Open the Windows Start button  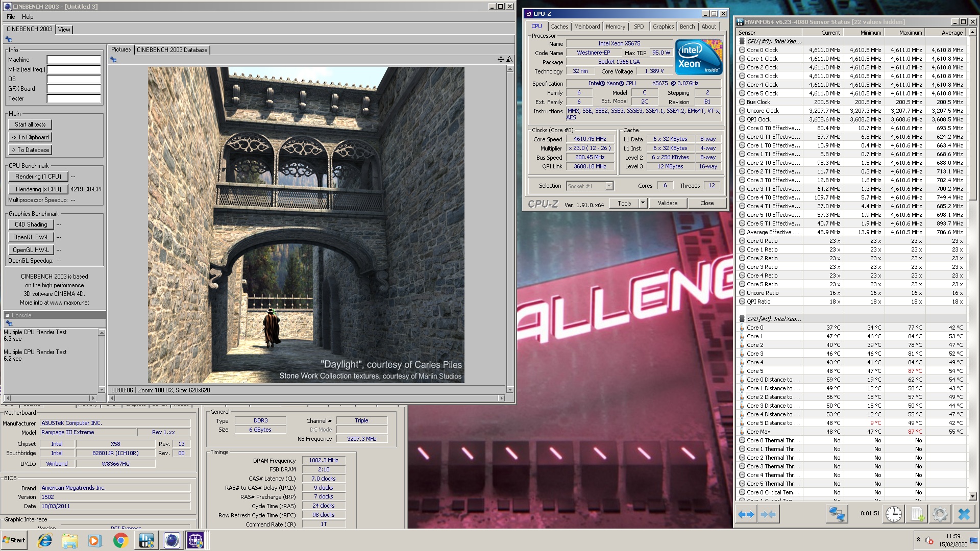point(14,540)
